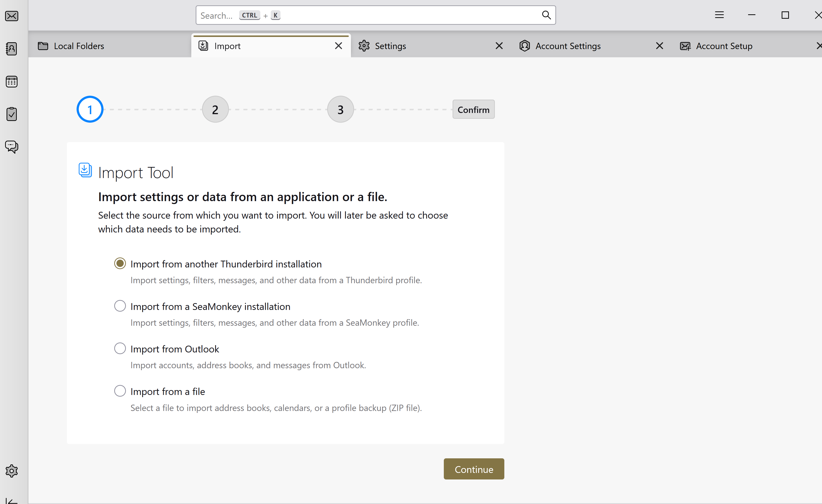
Task: Open the Tasks space
Action: click(12, 114)
